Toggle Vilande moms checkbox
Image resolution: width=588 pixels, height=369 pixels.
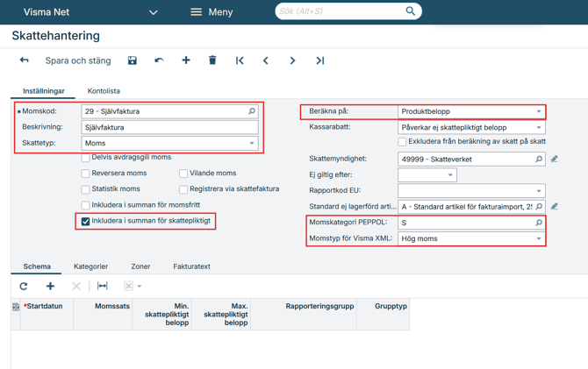click(x=183, y=174)
